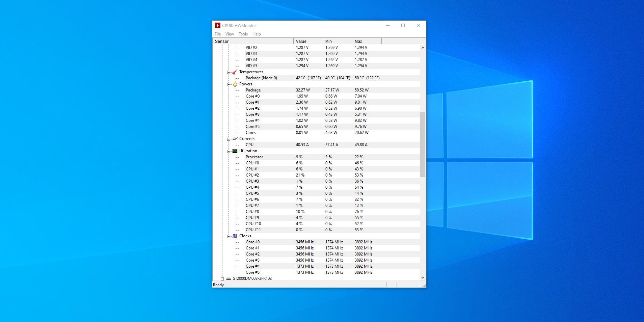
Task: Click the Clocks category icon
Action: click(x=235, y=236)
